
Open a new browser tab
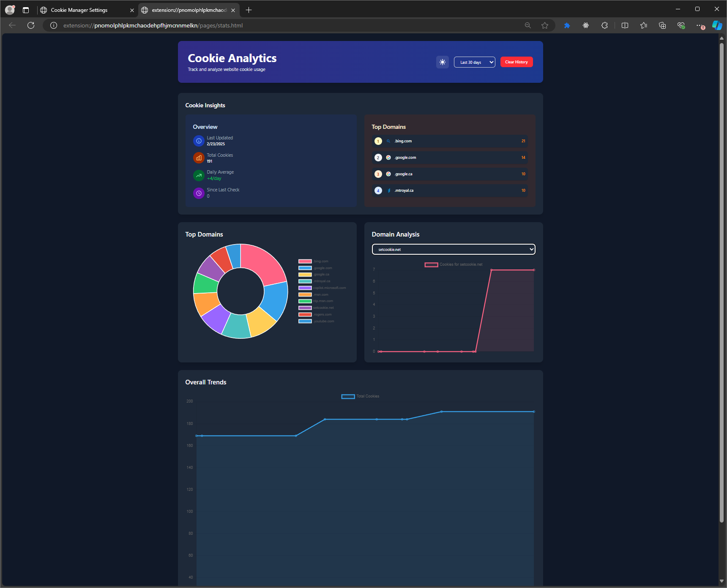(x=249, y=10)
